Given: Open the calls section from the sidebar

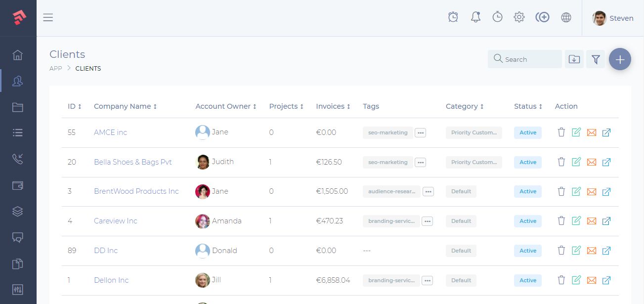Looking at the screenshot, I should pos(18,159).
